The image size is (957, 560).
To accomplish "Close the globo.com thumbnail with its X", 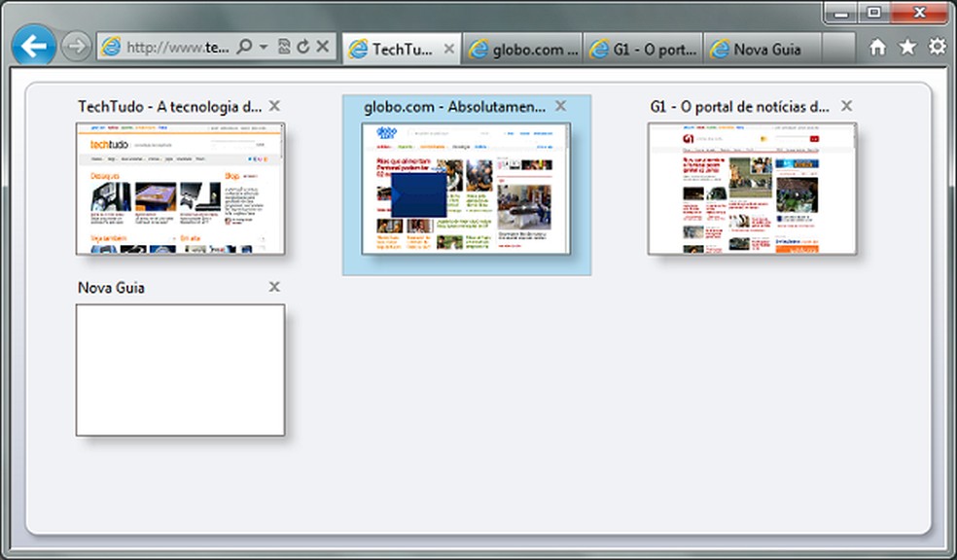I will tap(560, 106).
